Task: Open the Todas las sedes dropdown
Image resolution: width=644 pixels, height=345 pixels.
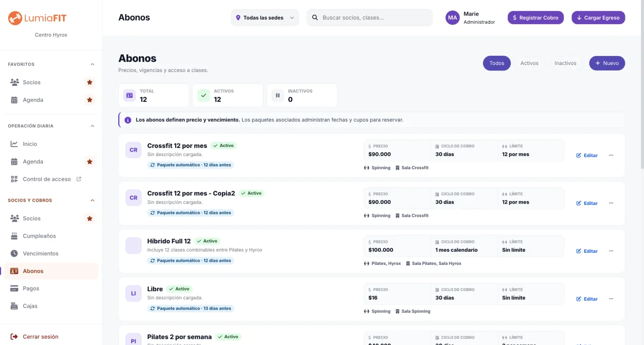Action: (x=265, y=18)
